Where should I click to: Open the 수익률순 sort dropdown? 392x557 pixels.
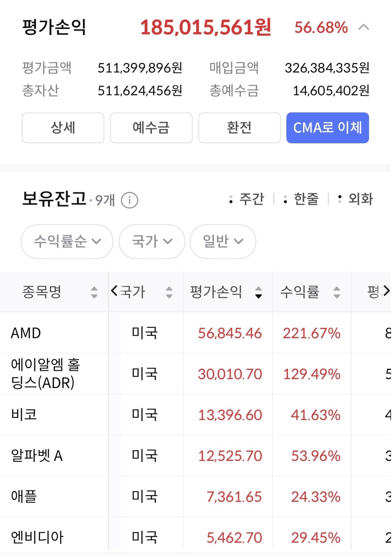(67, 241)
